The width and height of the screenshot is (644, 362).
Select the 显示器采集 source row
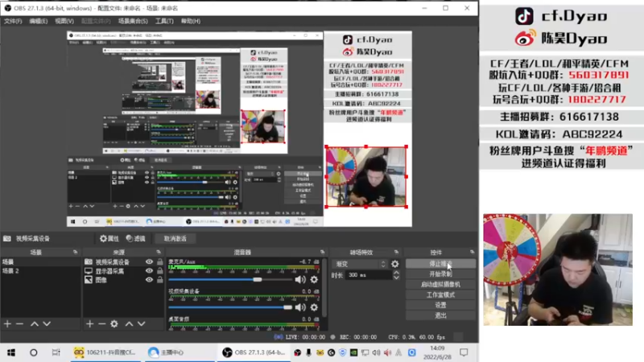click(123, 271)
